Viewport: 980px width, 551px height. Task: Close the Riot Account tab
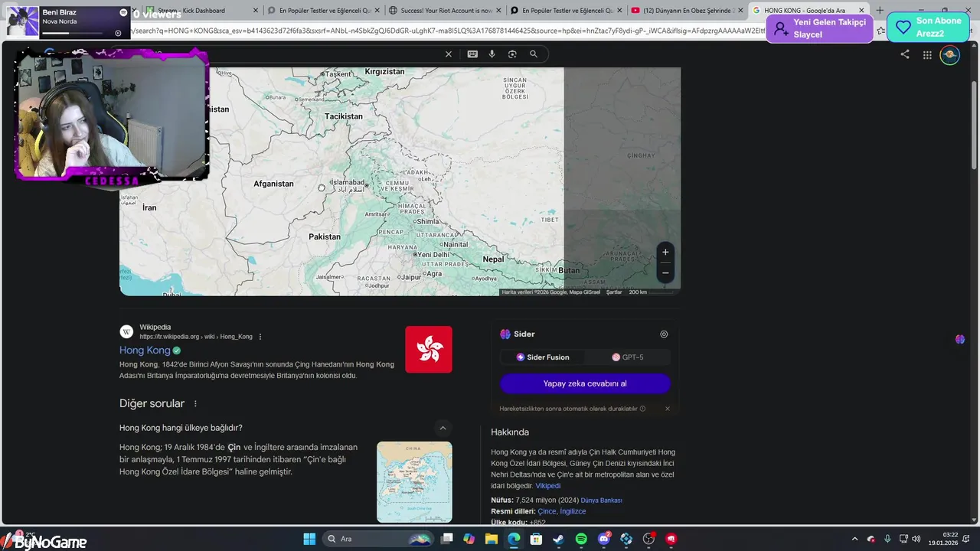pyautogui.click(x=498, y=11)
